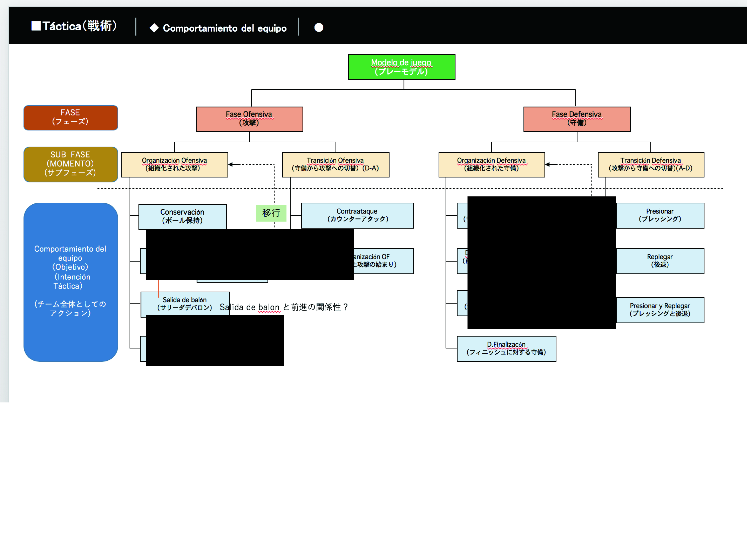Select the green Modelo de juego box

pos(401,67)
